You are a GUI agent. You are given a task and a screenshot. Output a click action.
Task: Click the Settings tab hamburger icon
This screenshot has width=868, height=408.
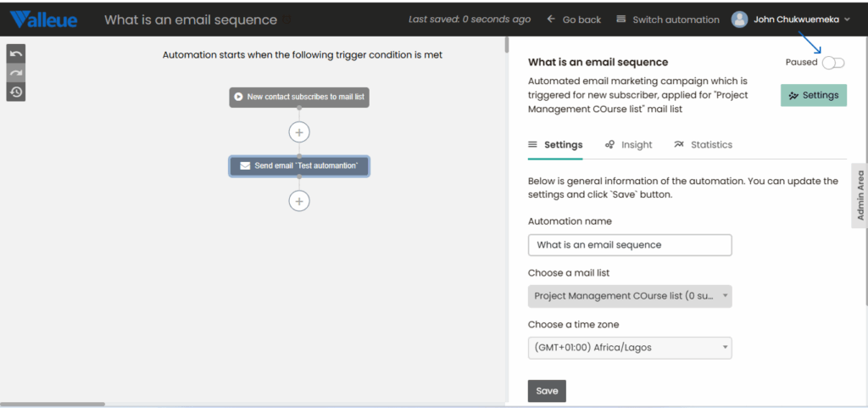point(532,144)
